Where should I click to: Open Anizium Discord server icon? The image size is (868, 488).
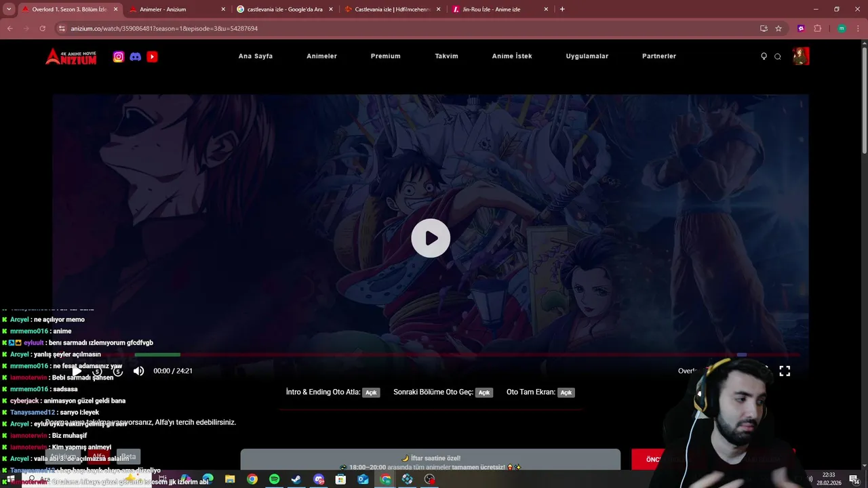click(x=136, y=57)
